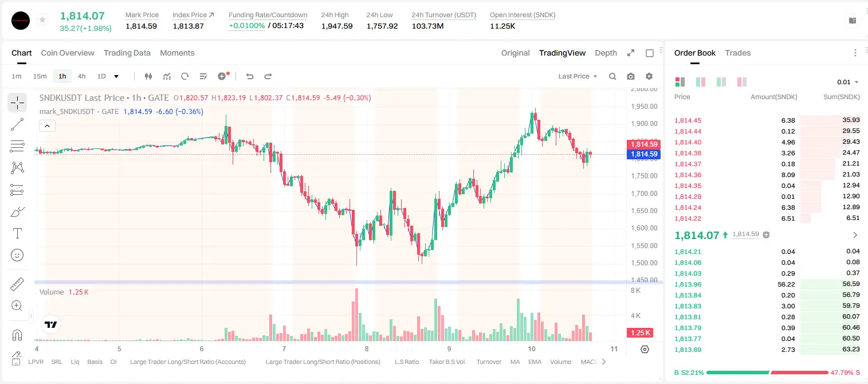Open the Last Price source dropdown
Viewport: 868px width, 384px height.
pyautogui.click(x=578, y=76)
